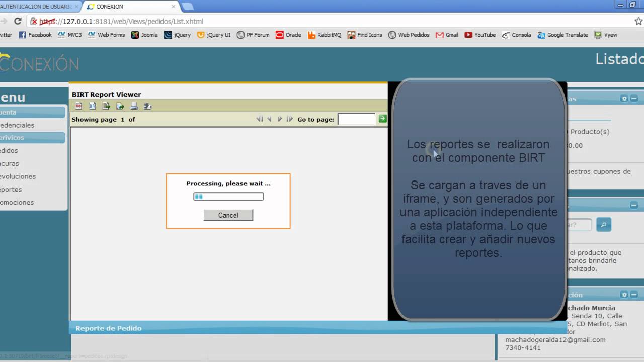
Task: Collapse the search panel
Action: click(x=634, y=205)
